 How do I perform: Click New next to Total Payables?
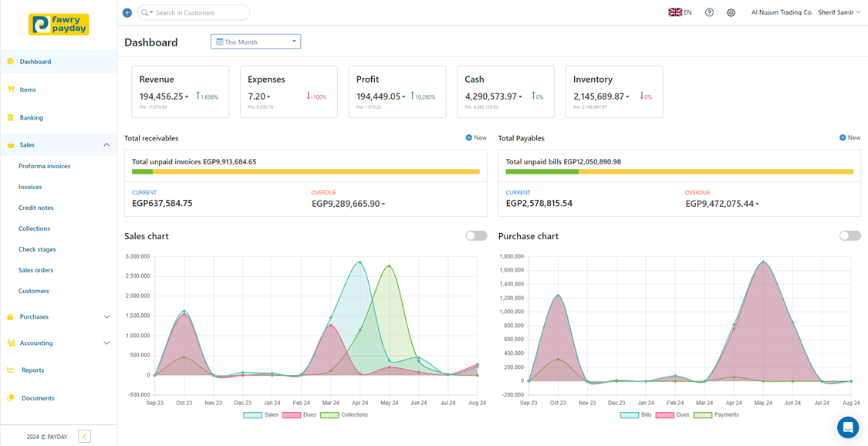click(849, 137)
